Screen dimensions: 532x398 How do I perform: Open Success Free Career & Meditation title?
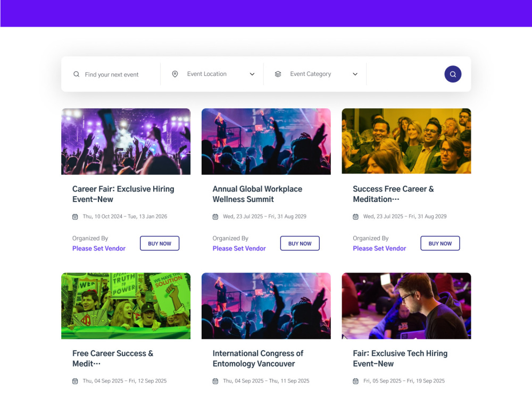[393, 194]
